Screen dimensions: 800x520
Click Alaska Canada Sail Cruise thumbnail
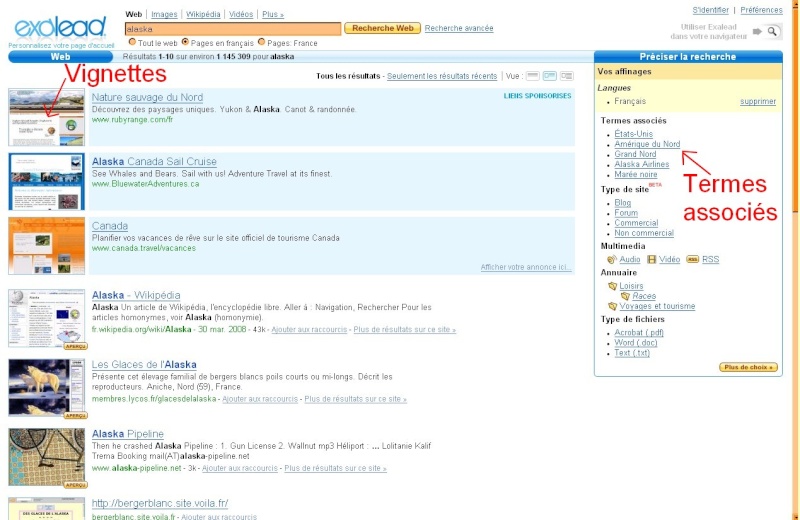click(46, 181)
